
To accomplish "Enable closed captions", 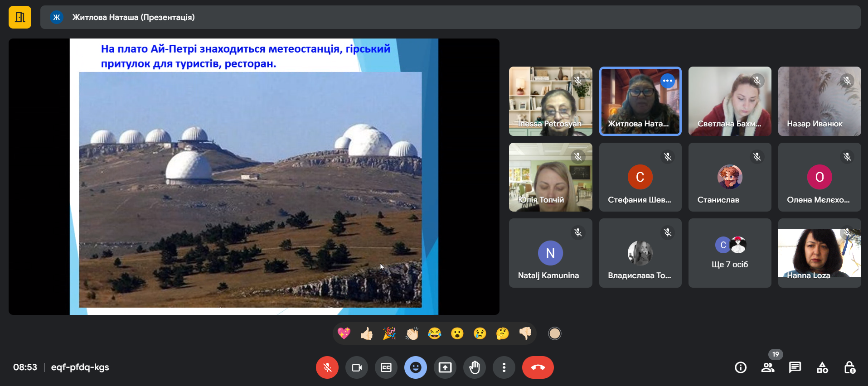I will 386,367.
